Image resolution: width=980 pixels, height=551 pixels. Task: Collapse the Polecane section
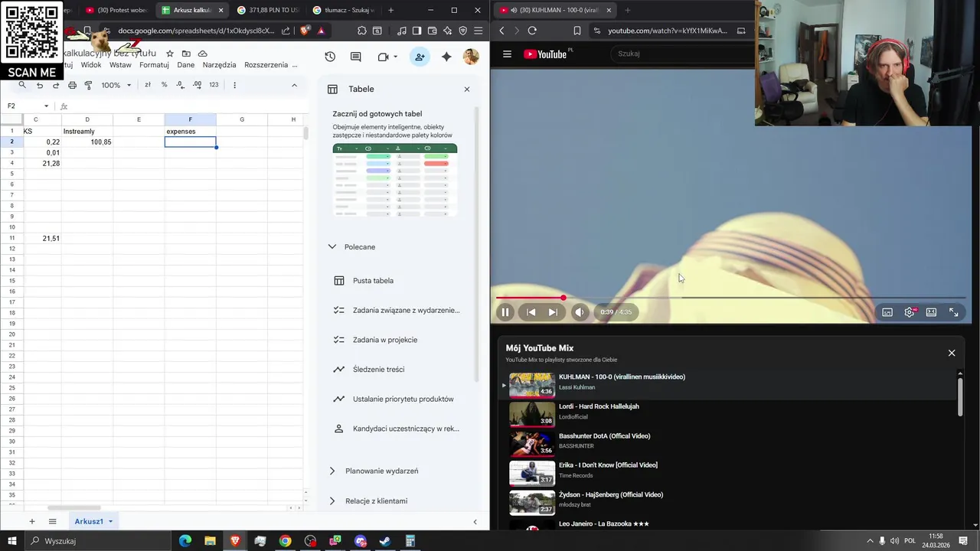click(332, 247)
